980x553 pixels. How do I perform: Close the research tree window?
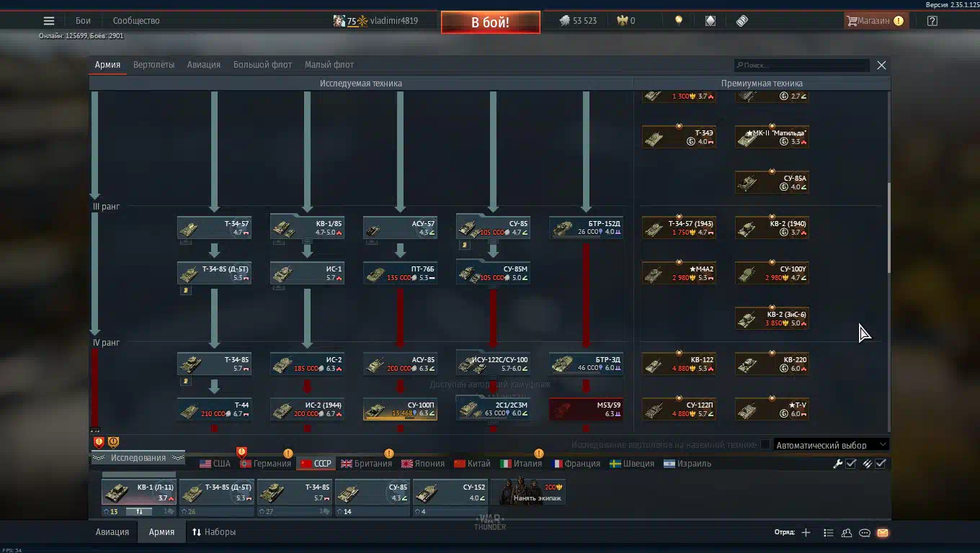click(881, 65)
